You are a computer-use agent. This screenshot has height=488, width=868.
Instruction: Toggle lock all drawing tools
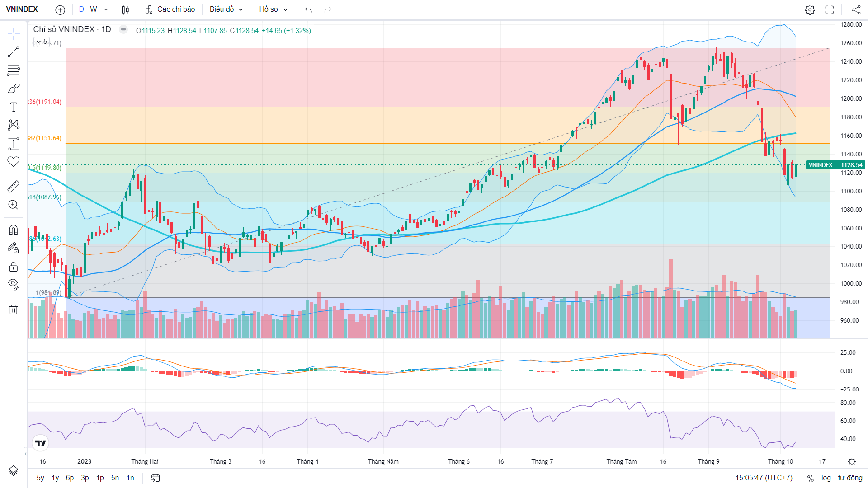(x=14, y=267)
